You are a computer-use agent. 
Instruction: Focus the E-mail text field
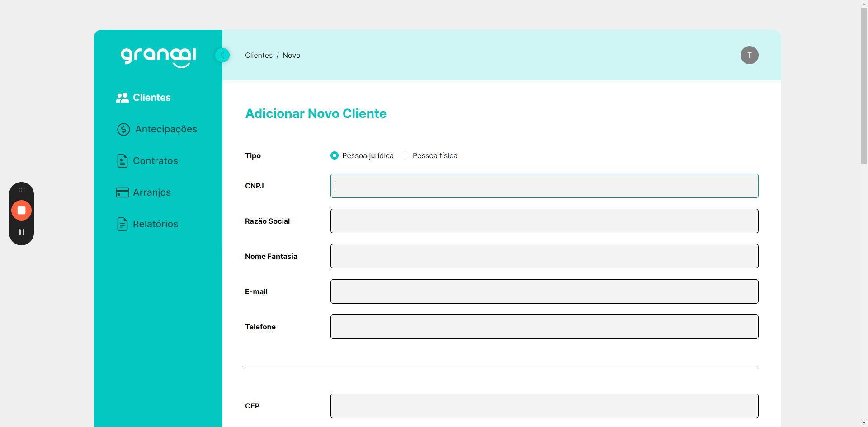(544, 291)
